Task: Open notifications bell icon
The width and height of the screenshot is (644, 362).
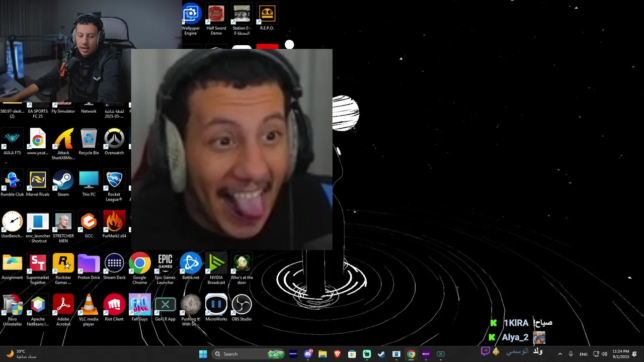Action: 634,354
